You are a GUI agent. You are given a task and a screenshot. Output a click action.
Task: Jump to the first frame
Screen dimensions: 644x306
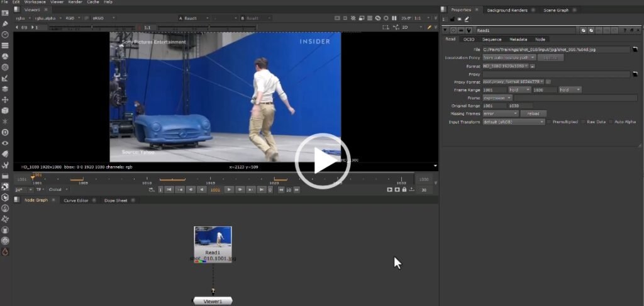pos(169,190)
